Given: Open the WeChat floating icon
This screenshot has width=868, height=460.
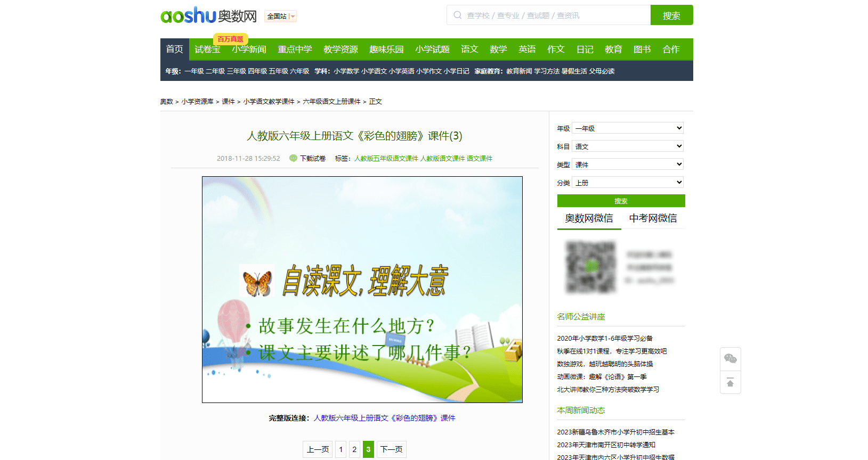Looking at the screenshot, I should point(731,359).
